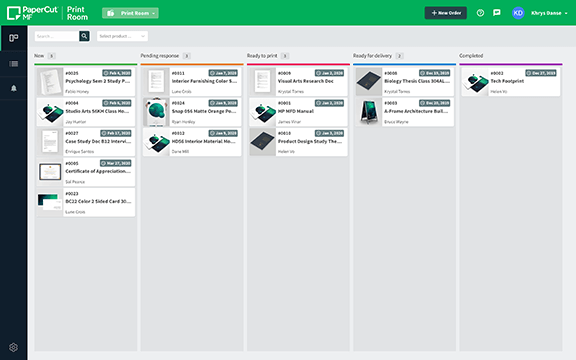The width and height of the screenshot is (576, 360).
Task: Open the chat messages icon
Action: coord(497,13)
